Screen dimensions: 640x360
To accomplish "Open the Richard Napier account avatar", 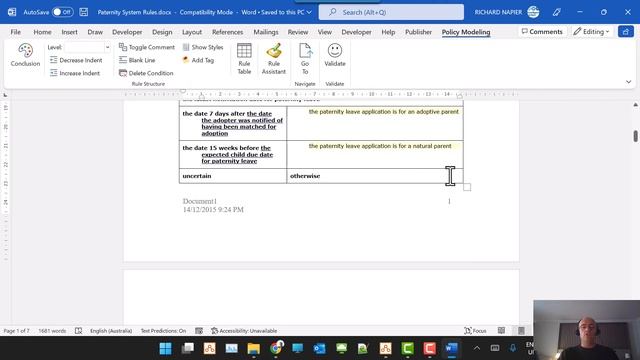I will pos(533,12).
